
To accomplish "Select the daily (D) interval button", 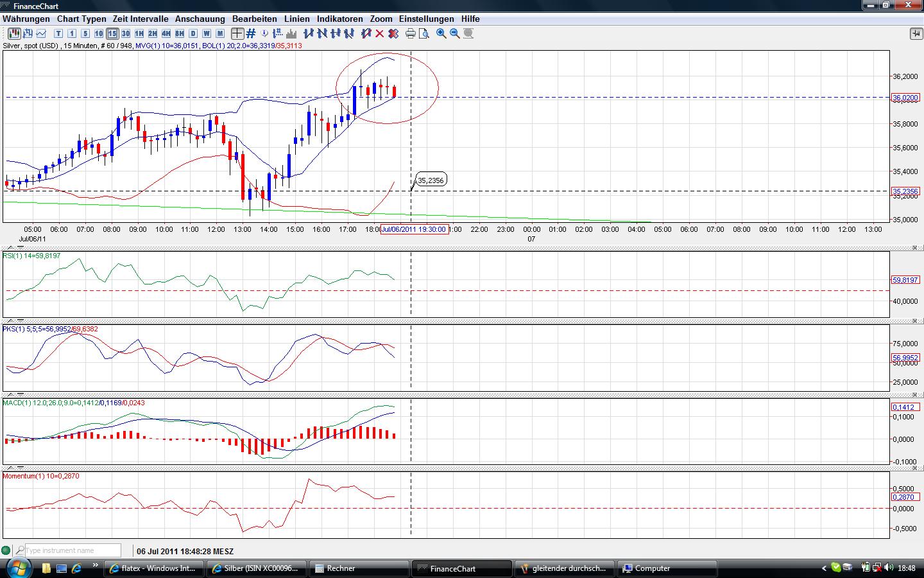I will point(193,33).
